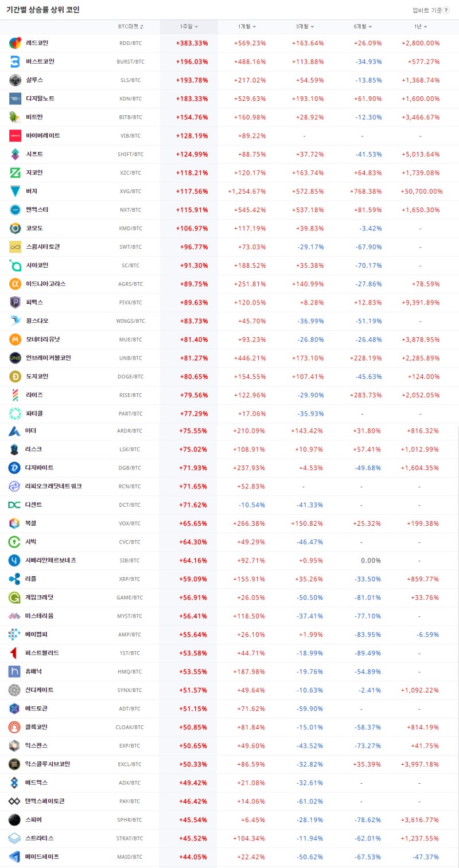Open the 시아코인 coin name link
459x868 pixels.
coord(37,265)
